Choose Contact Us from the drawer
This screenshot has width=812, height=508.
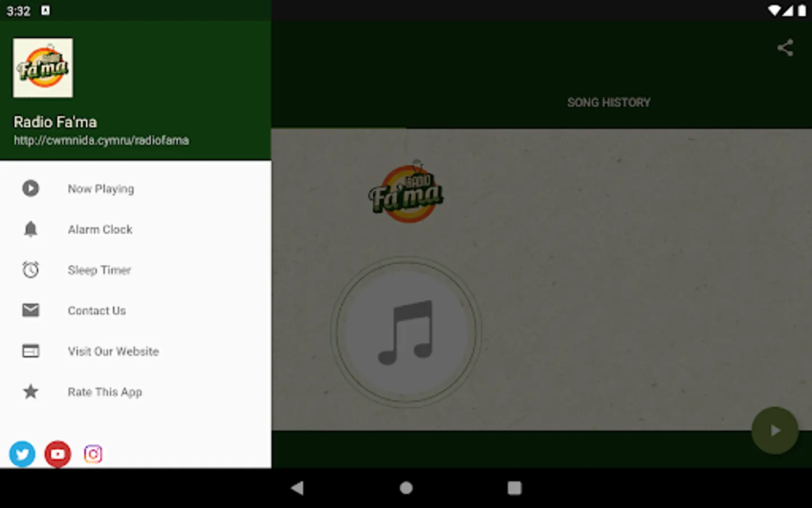pos(135,310)
